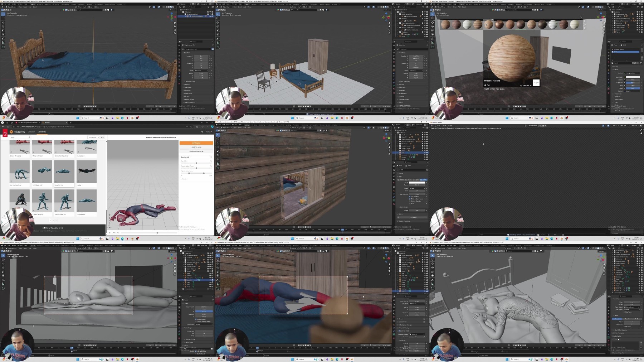
Task: Open Blender from the Mixamo screenshot taskbar
Action: pyautogui.click(x=132, y=238)
